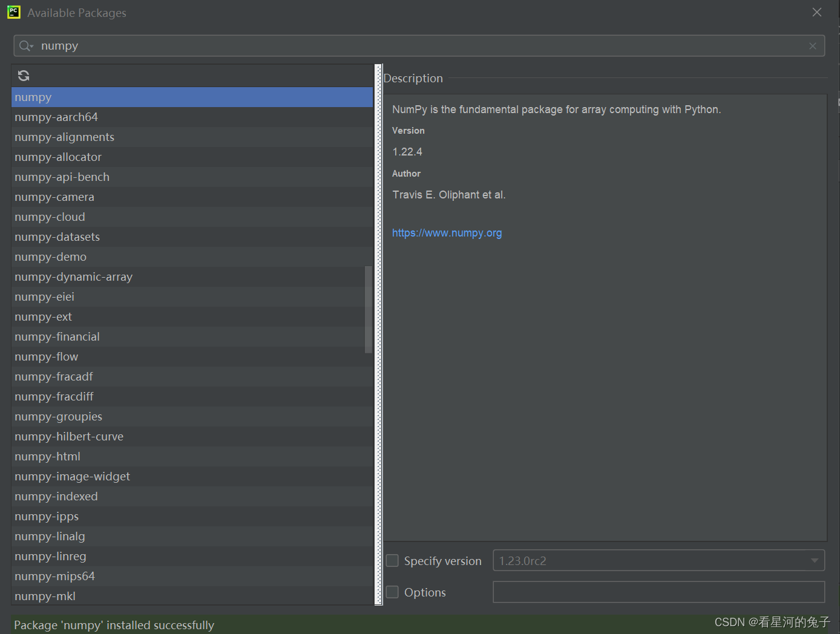Click the package list scrollbar thumb
The width and height of the screenshot is (840, 634).
[369, 310]
